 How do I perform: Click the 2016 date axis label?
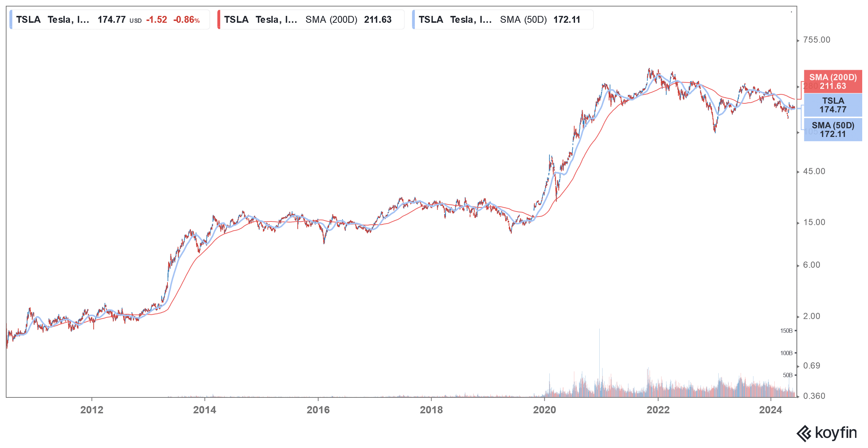[x=318, y=410]
